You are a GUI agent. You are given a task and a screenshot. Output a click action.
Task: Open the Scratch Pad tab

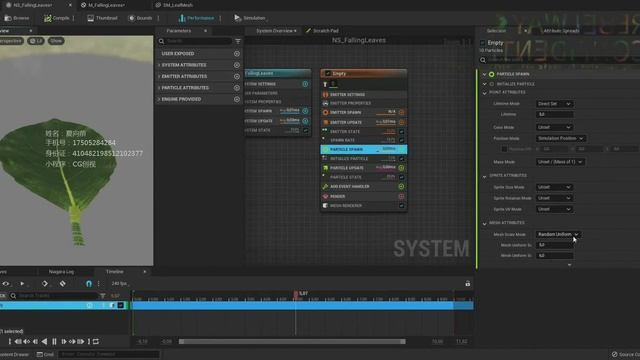[x=322, y=31]
